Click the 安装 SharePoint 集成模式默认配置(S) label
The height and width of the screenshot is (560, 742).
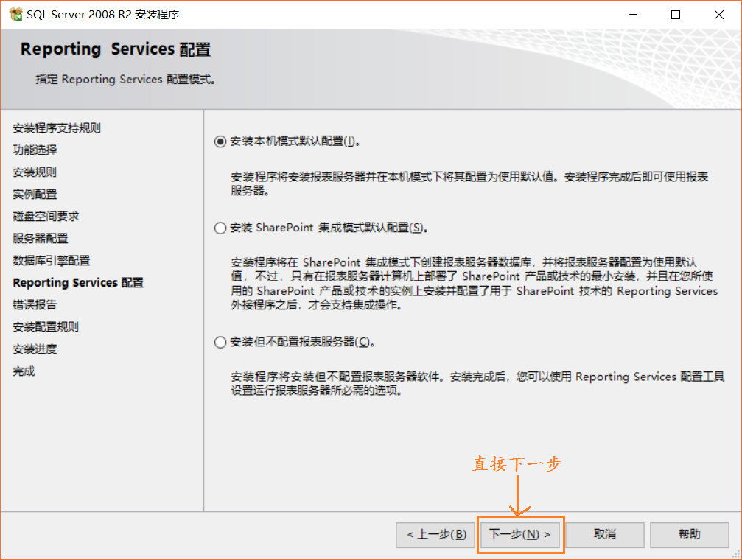pos(329,228)
